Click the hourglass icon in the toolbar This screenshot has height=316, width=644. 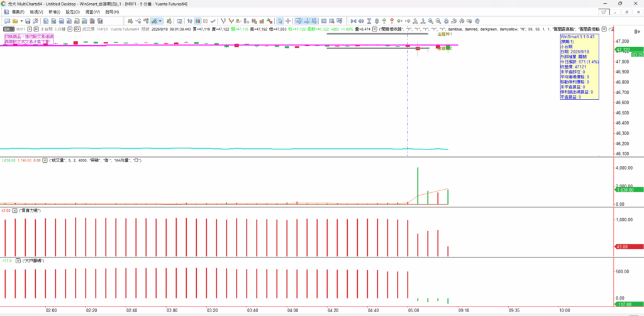pos(369,21)
